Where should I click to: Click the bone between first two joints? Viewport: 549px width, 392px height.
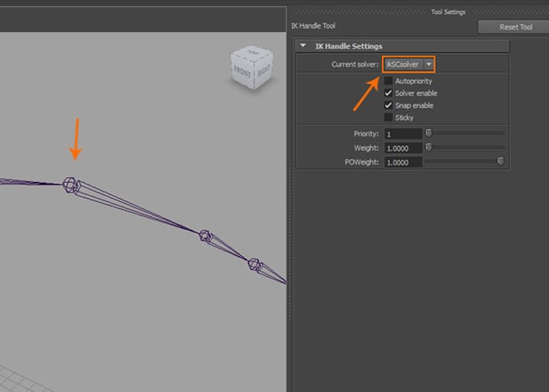(139, 209)
